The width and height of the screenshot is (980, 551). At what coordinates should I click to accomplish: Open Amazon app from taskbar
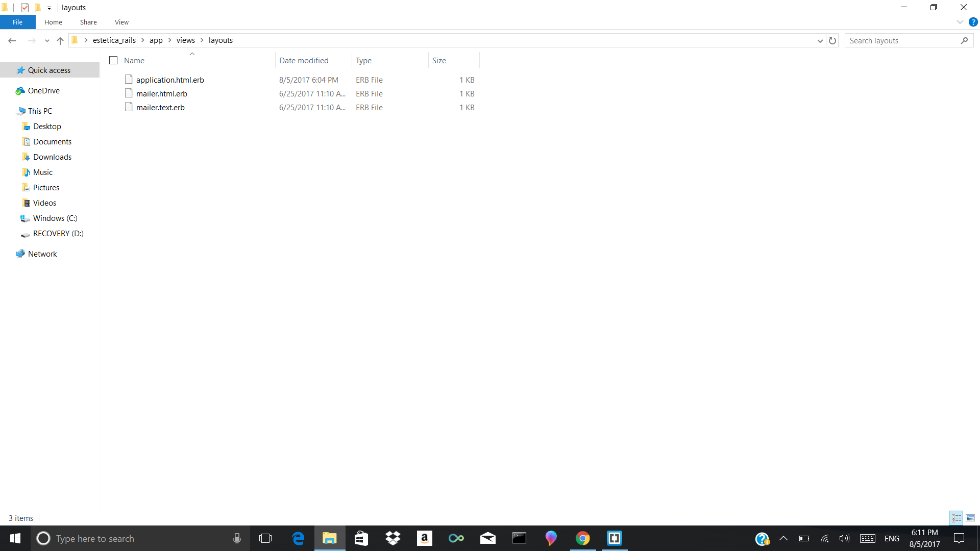425,538
